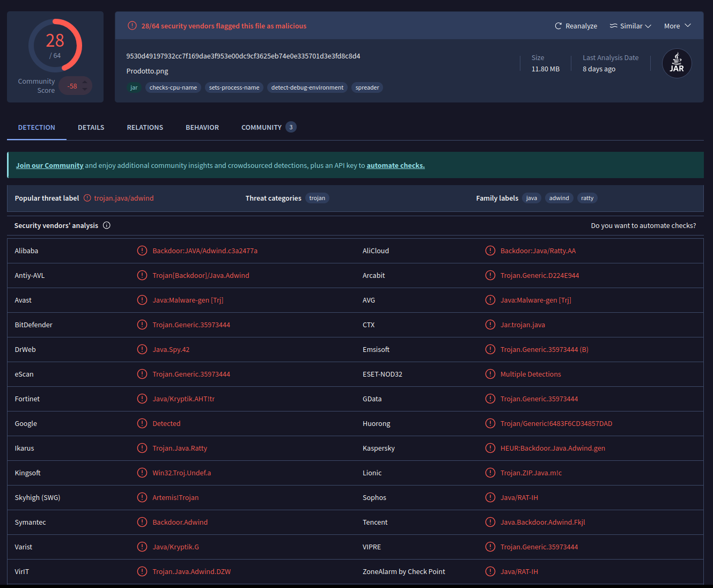Viewport: 713px width, 588px height.
Task: Click the red detection ratio gauge showing 28
Action: [55, 46]
